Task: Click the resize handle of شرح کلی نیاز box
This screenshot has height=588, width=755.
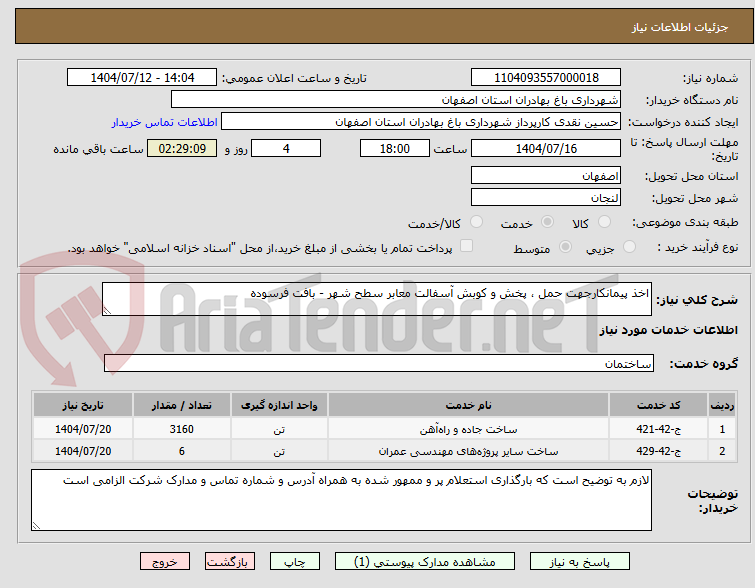Action: point(107,311)
